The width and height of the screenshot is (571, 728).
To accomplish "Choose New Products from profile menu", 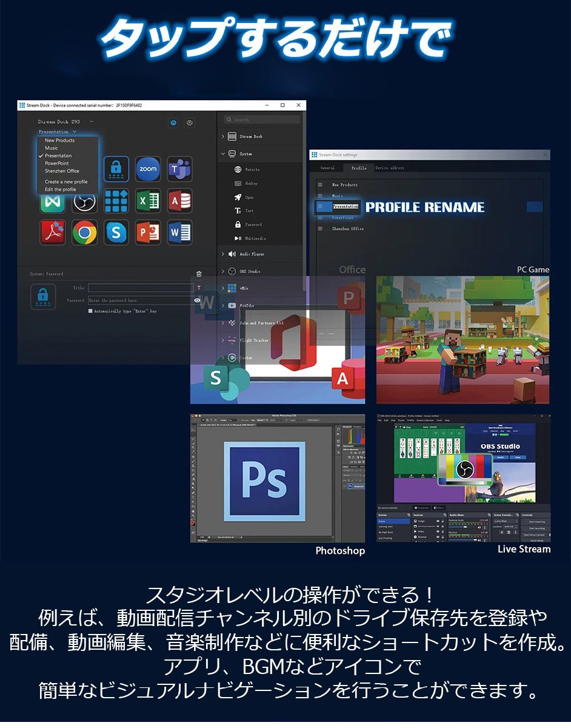I will click(59, 140).
